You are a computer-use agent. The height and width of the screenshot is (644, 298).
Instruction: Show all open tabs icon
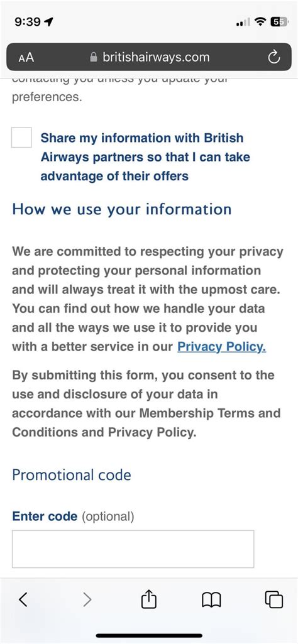(274, 599)
